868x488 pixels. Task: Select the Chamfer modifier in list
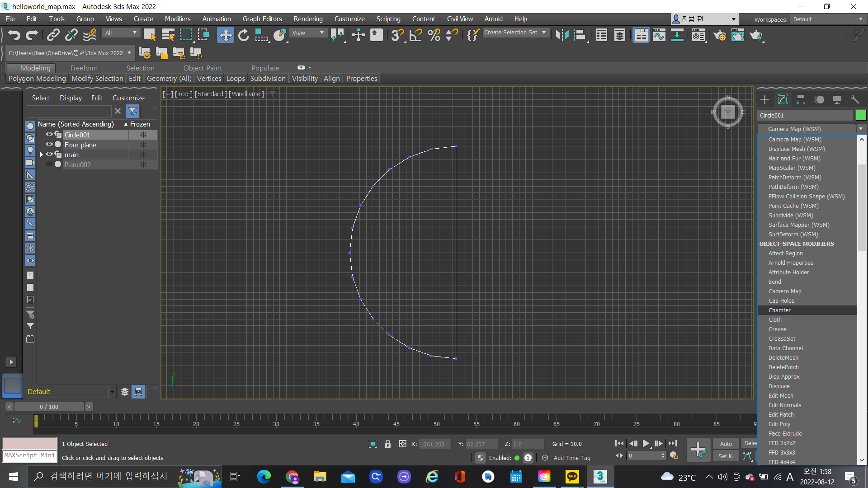point(779,310)
